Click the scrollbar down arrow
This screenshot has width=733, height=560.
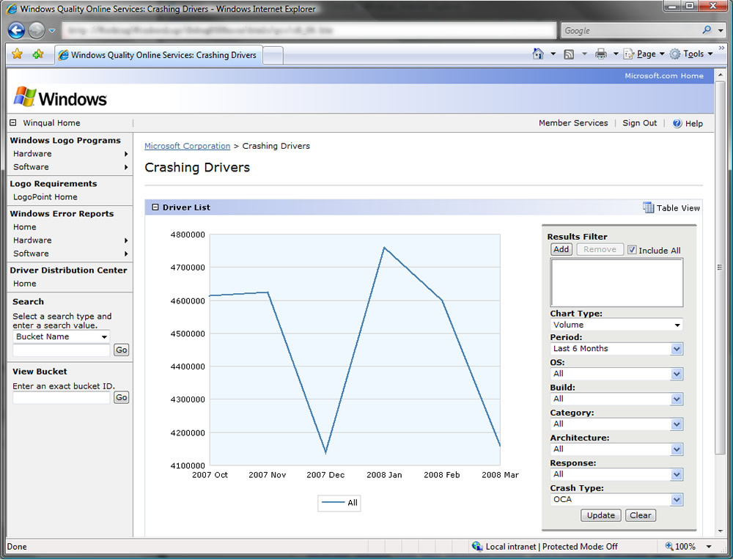[x=720, y=531]
